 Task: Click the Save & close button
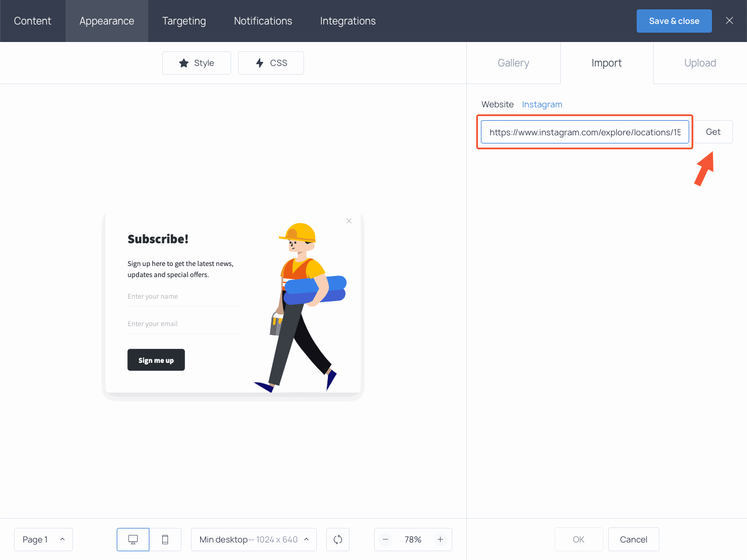tap(674, 21)
